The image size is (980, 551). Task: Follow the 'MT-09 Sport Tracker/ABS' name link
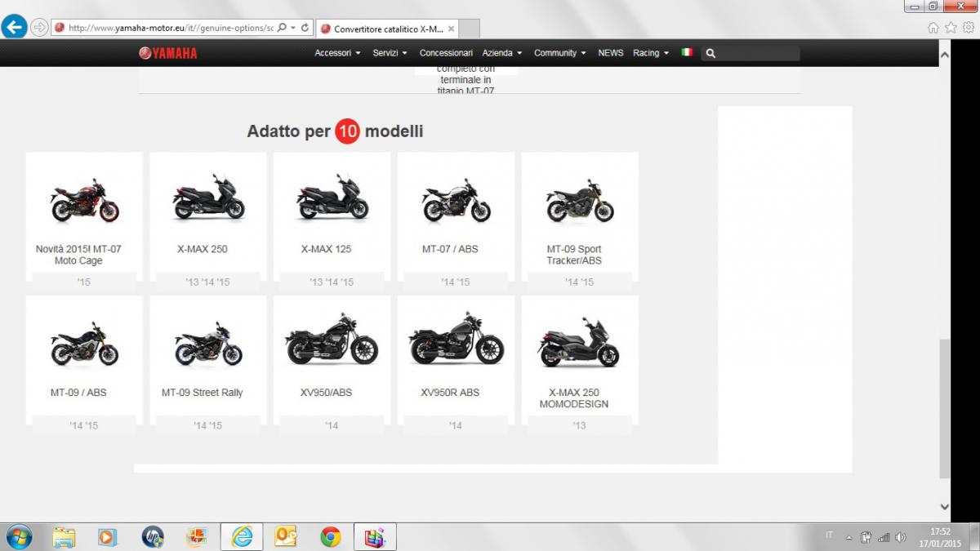(x=574, y=255)
